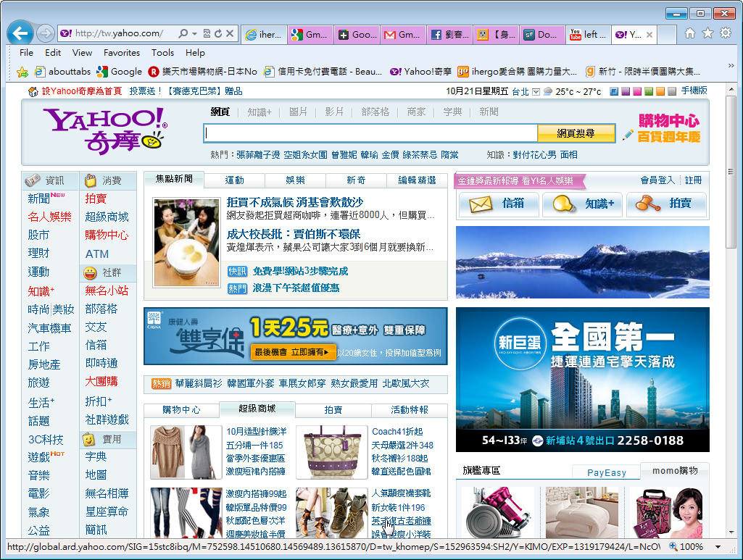Open the File menu
The image size is (743, 560).
[26, 53]
